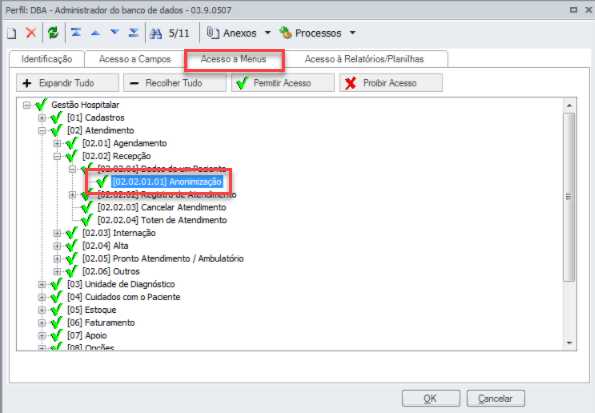Select the [06] Faturamento item
595x413 pixels.
pyautogui.click(x=101, y=323)
